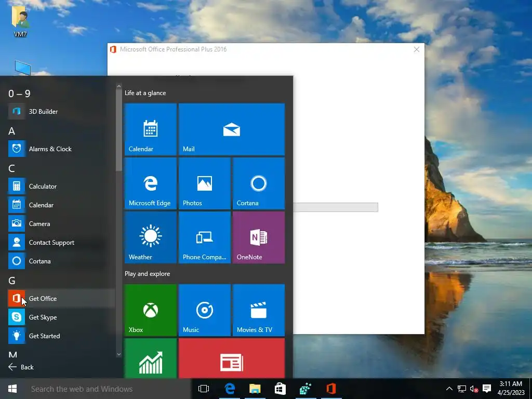Launch the Microsoft Edge tile
This screenshot has width=532, height=399.
(x=150, y=183)
